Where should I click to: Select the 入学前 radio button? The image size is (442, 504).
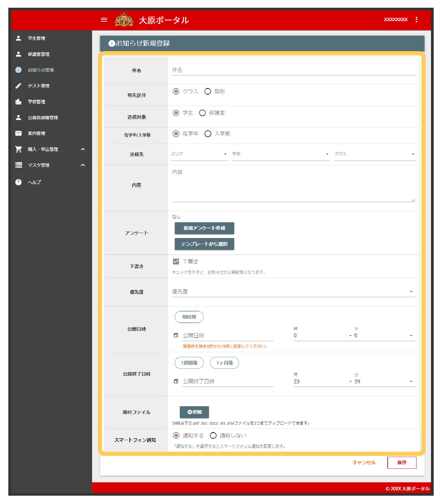click(208, 134)
